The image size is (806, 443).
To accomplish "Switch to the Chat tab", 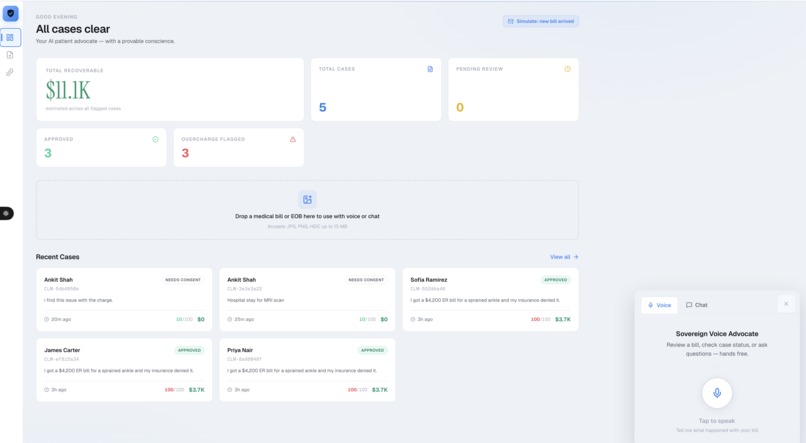I will 697,305.
